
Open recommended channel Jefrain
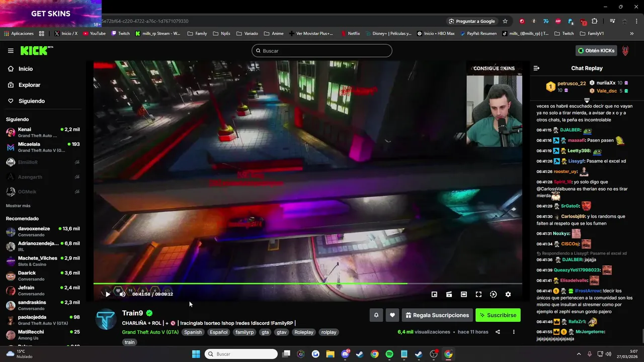[x=43, y=291]
